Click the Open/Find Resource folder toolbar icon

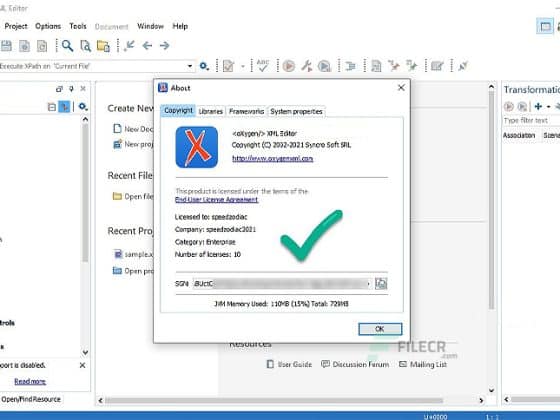pyautogui.click(x=103, y=46)
